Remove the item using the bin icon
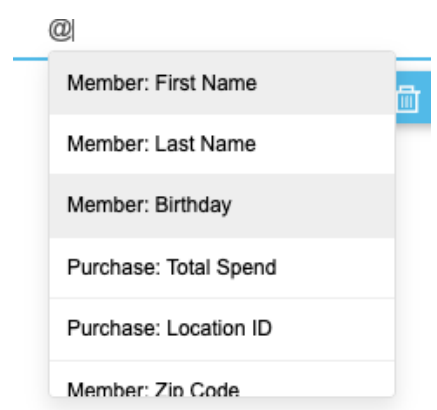The image size is (437, 410). coord(408,99)
